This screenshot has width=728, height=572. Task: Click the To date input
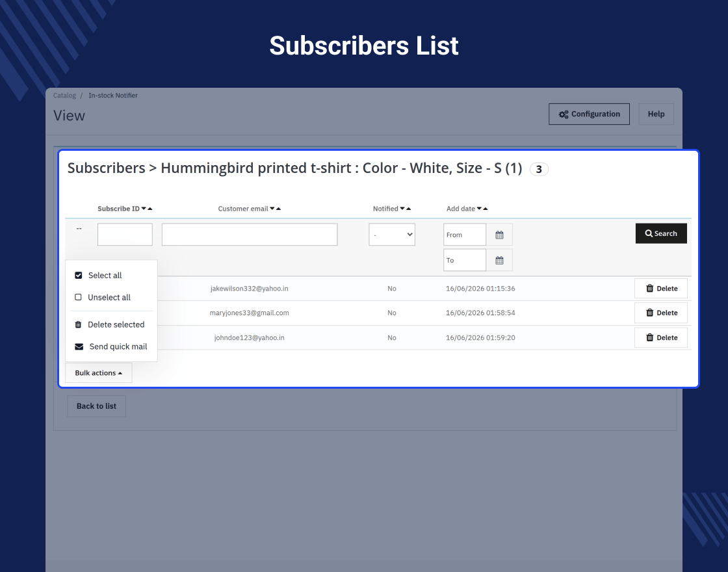[x=465, y=260]
